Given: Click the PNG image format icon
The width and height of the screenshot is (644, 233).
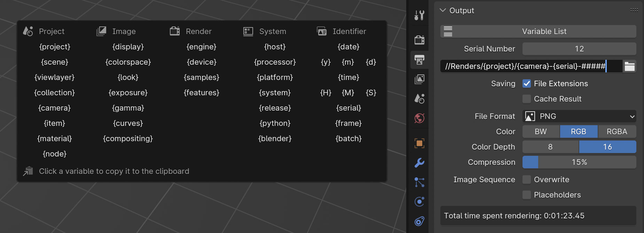Looking at the screenshot, I should coord(530,116).
